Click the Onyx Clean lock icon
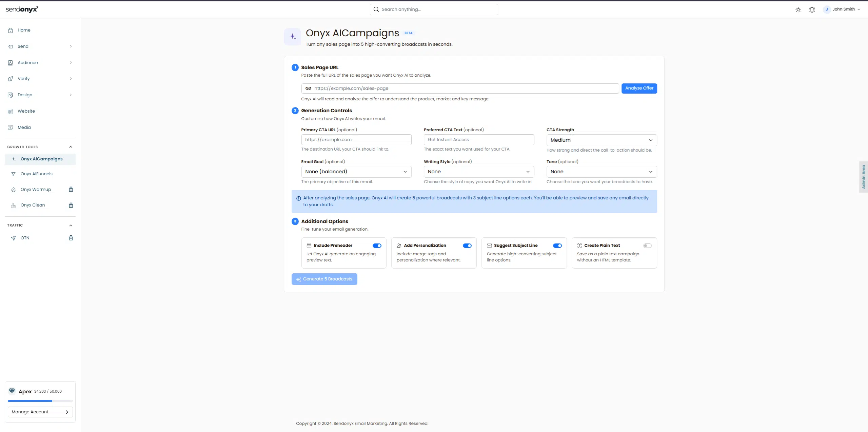The image size is (868, 432). (71, 205)
